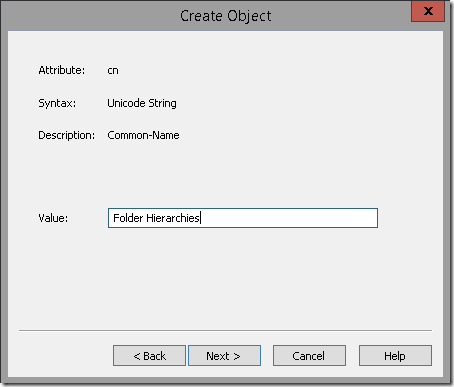
Task: Focus the Value text box
Action: coord(243,218)
